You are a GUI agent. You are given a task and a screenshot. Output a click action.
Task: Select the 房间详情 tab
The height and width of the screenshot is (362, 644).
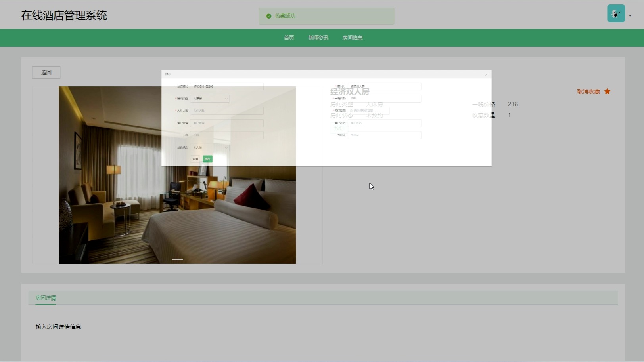[x=46, y=298]
